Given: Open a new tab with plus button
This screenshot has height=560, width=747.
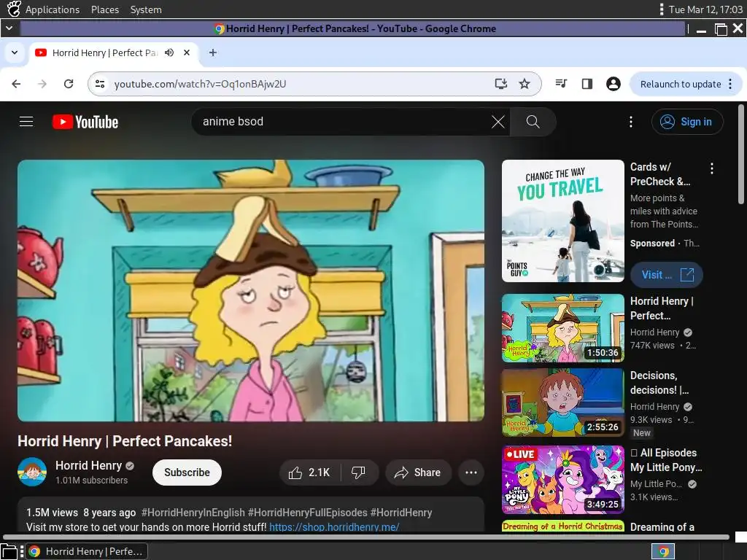Looking at the screenshot, I should point(213,52).
